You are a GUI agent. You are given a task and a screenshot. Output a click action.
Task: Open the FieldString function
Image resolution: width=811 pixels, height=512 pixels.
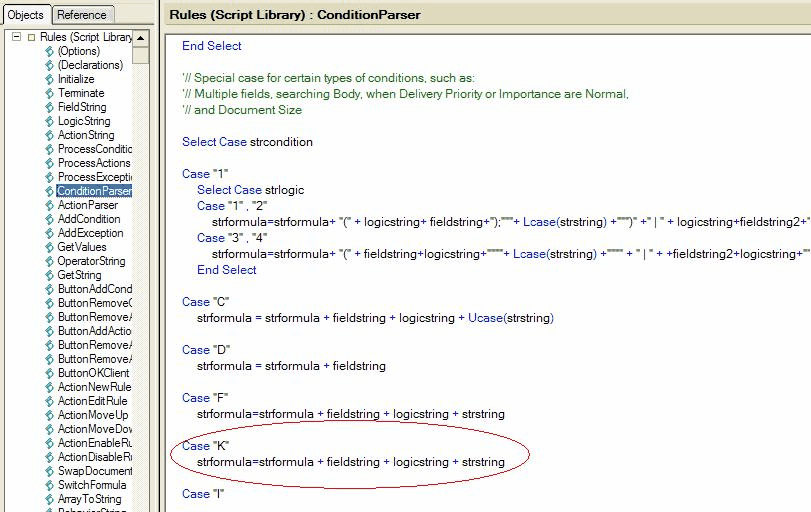click(82, 107)
